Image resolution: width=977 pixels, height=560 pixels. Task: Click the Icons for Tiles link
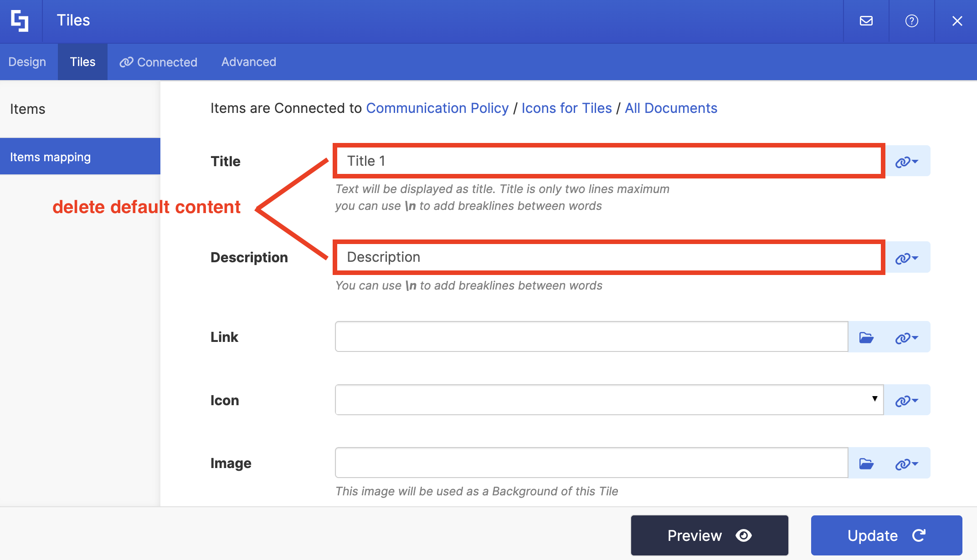click(566, 108)
